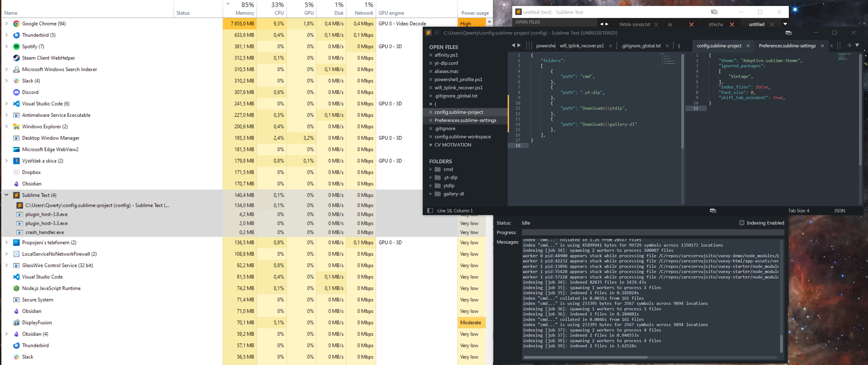Switch to wifi_tplink_recover.ps1 tab
Screen dimensions: 868x365
point(582,46)
